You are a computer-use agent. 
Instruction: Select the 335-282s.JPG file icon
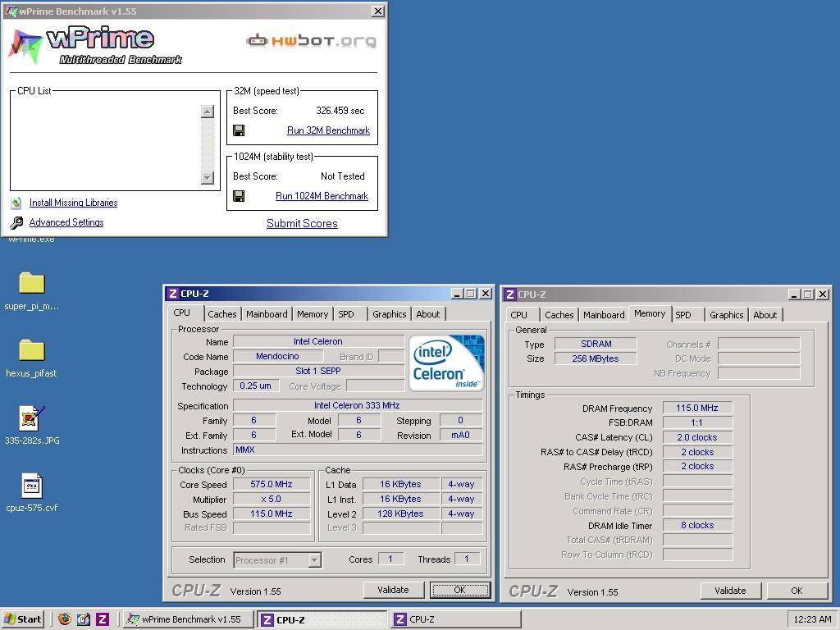[x=32, y=418]
